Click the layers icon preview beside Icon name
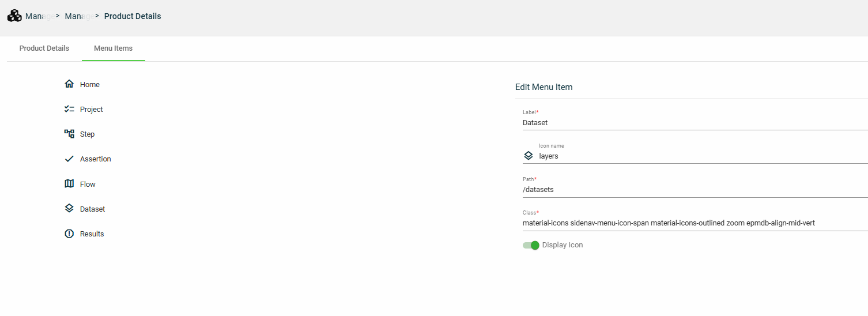The image size is (868, 316). pos(528,156)
